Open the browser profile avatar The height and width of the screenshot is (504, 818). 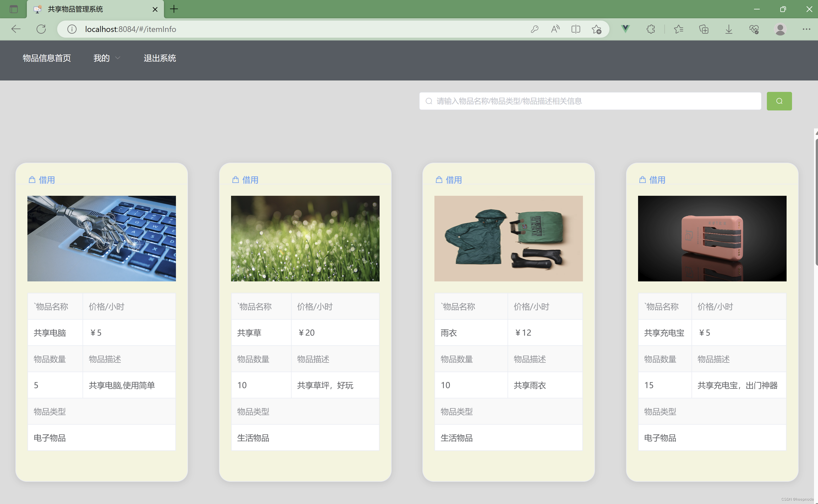(780, 29)
